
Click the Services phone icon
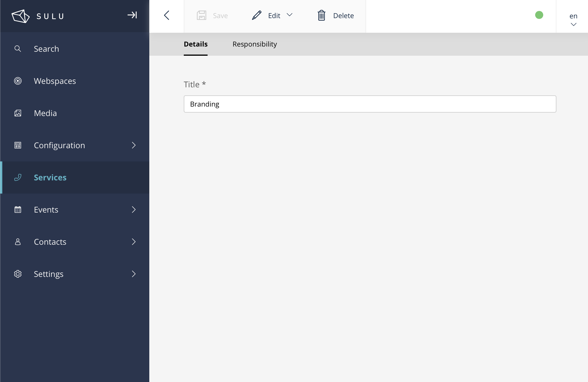[x=18, y=178]
